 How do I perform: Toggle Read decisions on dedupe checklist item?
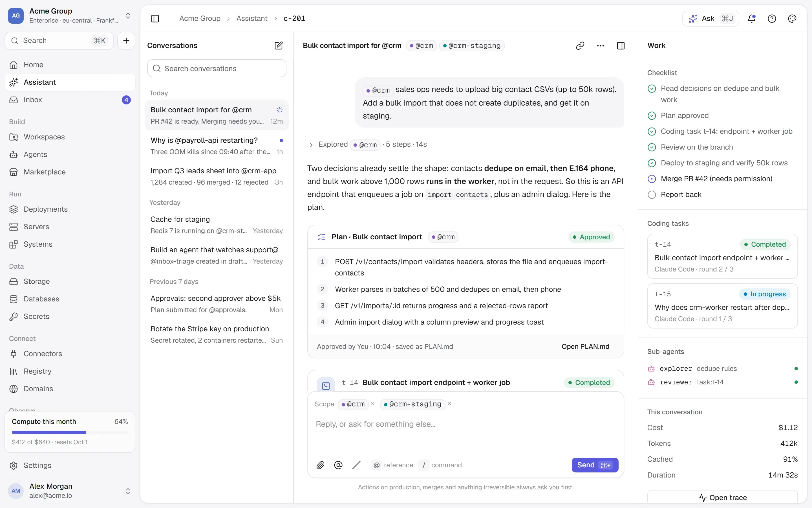click(x=652, y=88)
